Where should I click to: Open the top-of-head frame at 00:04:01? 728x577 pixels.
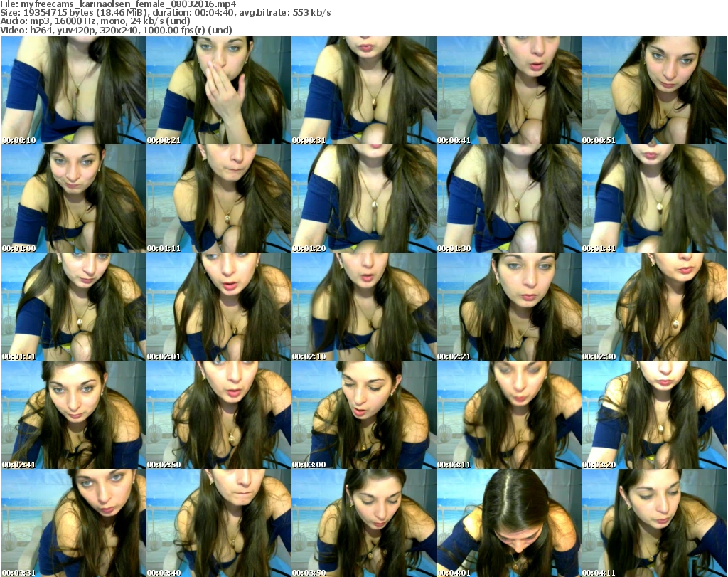pyautogui.click(x=509, y=523)
